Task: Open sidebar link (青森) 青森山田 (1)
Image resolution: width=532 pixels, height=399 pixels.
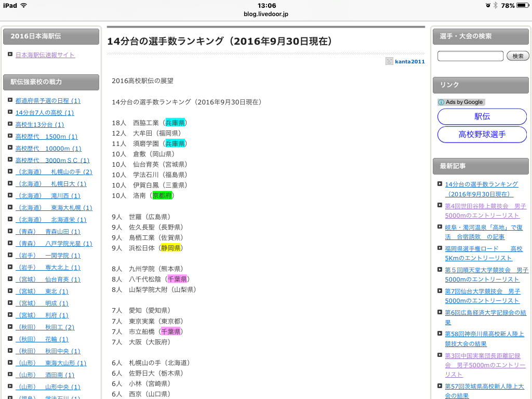Action: tap(48, 231)
